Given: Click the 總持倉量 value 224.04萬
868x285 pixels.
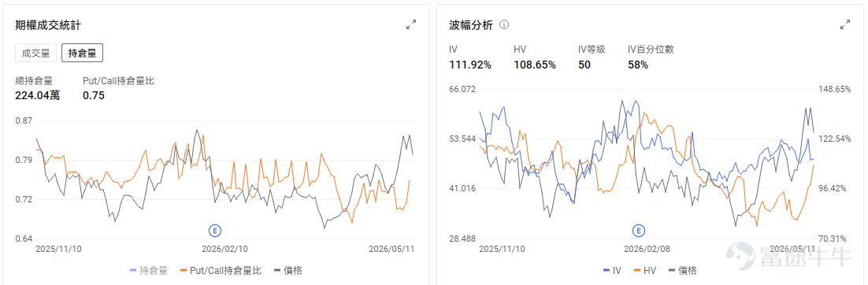Looking at the screenshot, I should (38, 96).
